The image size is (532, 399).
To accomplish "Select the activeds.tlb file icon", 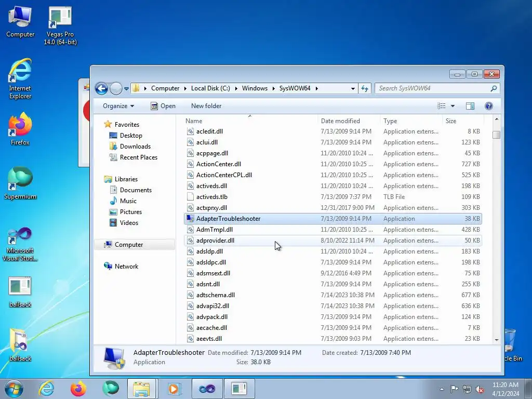I will [190, 197].
